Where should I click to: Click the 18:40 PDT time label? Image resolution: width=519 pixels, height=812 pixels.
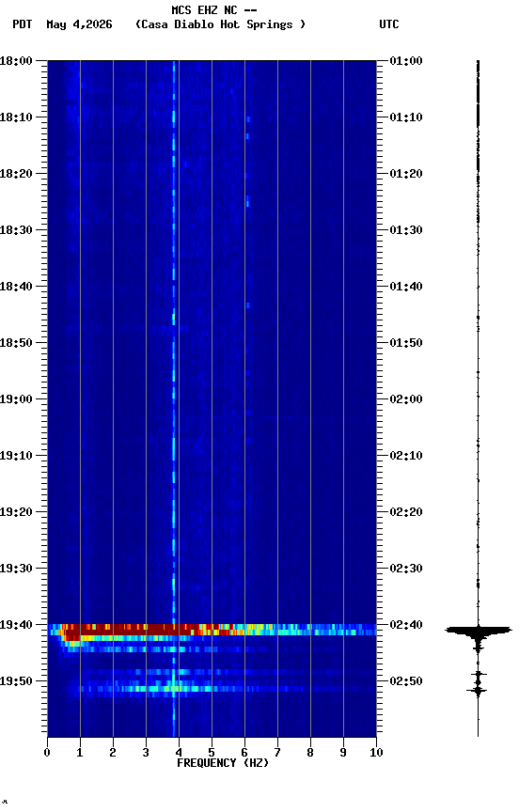(16, 287)
